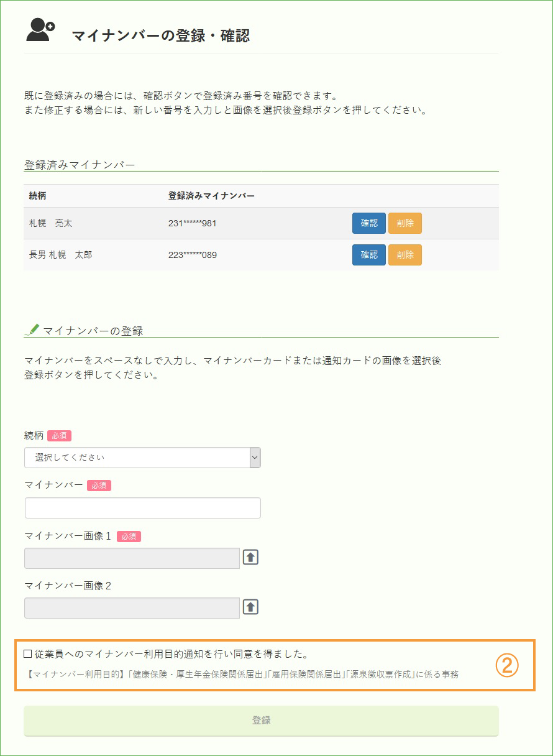The image size is (553, 756).
Task: Click the dropdown arrow of 選択してください
Action: pyautogui.click(x=255, y=457)
